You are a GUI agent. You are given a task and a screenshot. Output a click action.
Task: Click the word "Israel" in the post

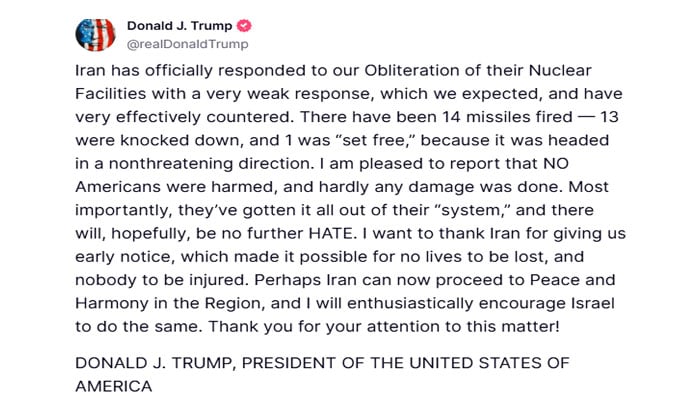[593, 303]
